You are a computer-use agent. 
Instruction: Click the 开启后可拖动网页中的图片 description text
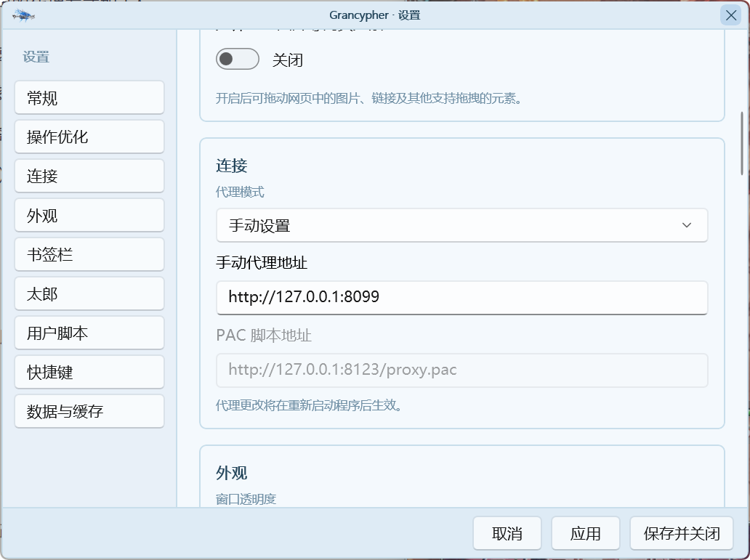coord(368,98)
